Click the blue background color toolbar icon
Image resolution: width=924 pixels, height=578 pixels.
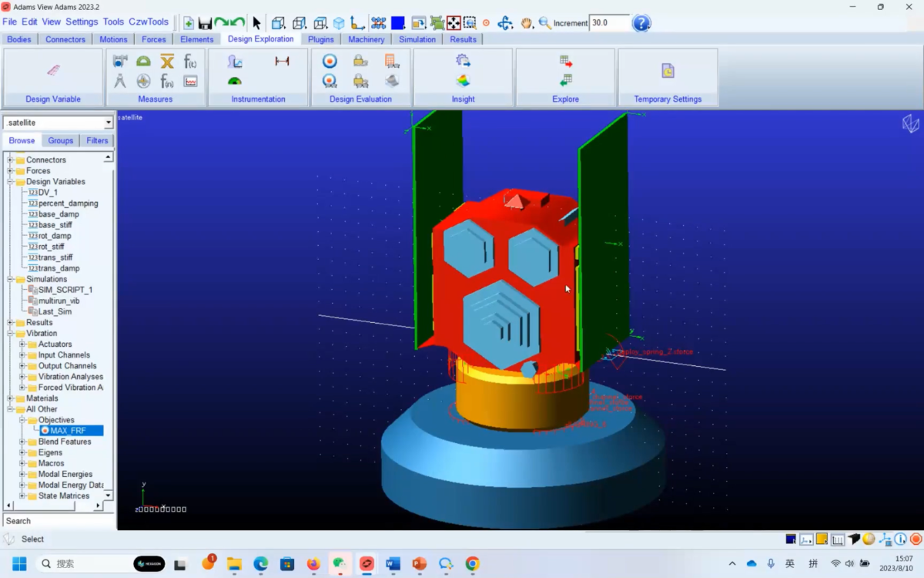click(398, 23)
